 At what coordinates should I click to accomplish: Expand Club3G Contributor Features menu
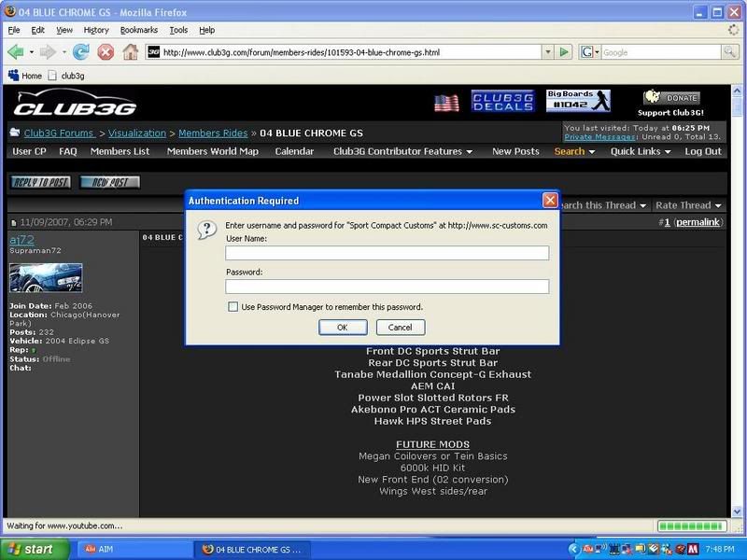point(402,151)
